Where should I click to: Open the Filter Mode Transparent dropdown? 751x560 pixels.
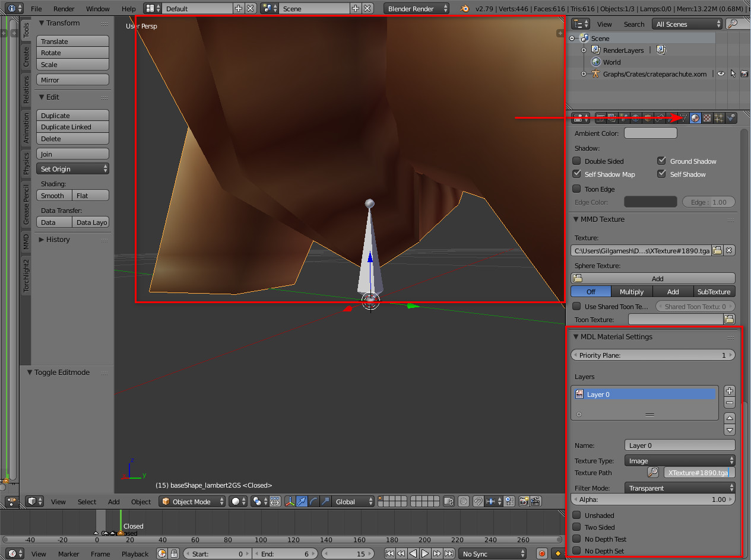tap(680, 488)
